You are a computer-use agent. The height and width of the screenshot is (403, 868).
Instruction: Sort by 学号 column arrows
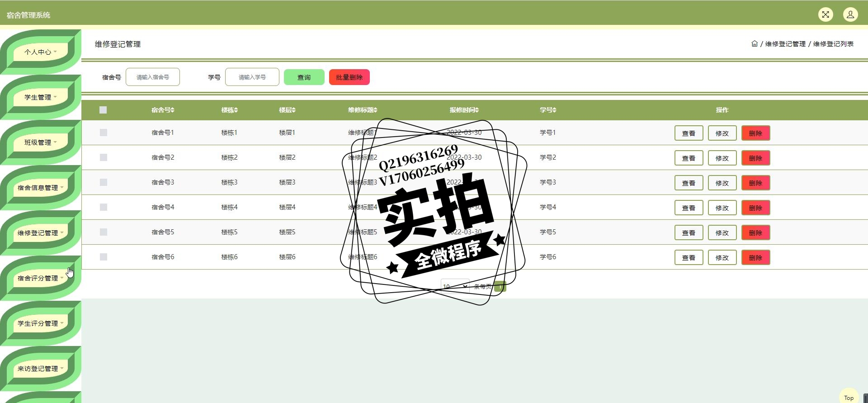click(x=555, y=110)
